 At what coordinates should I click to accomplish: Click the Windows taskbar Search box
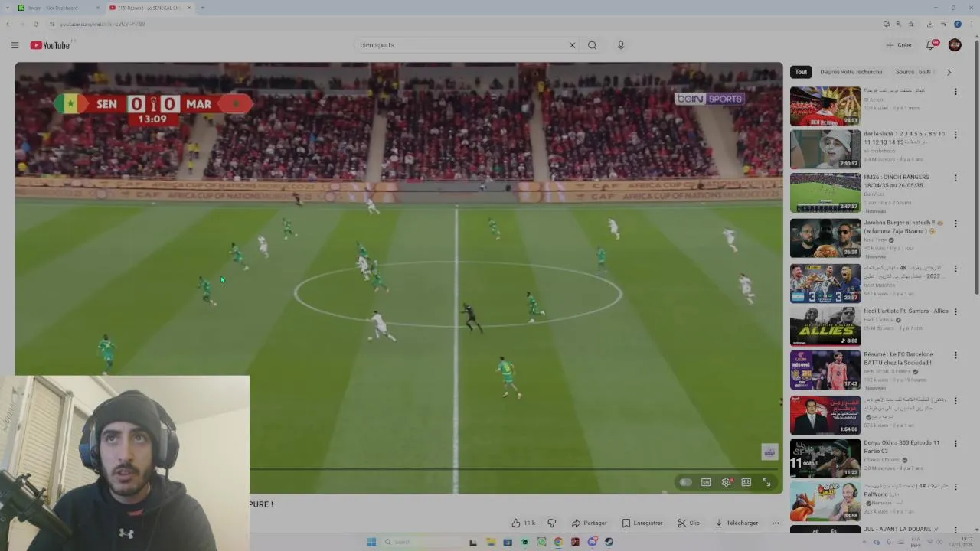pos(421,542)
